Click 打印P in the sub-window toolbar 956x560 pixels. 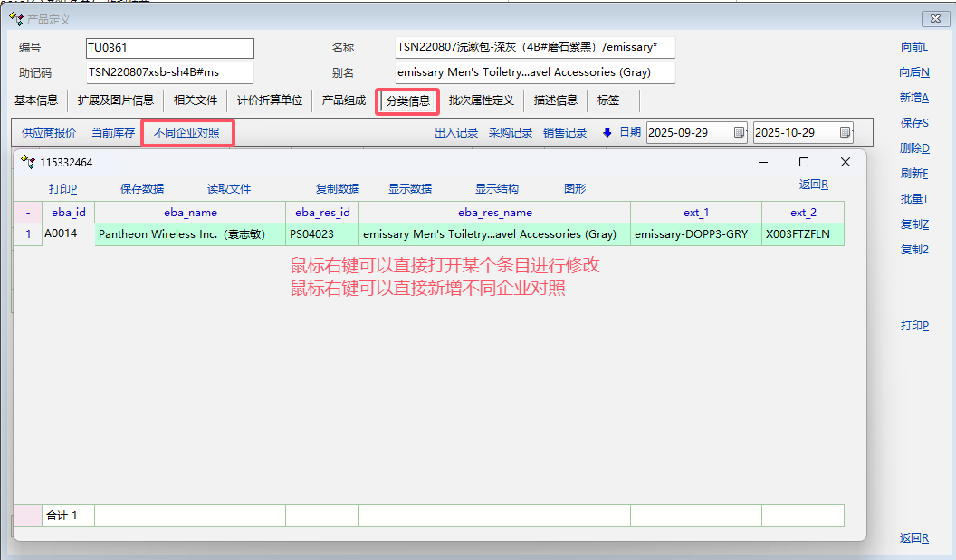point(62,189)
